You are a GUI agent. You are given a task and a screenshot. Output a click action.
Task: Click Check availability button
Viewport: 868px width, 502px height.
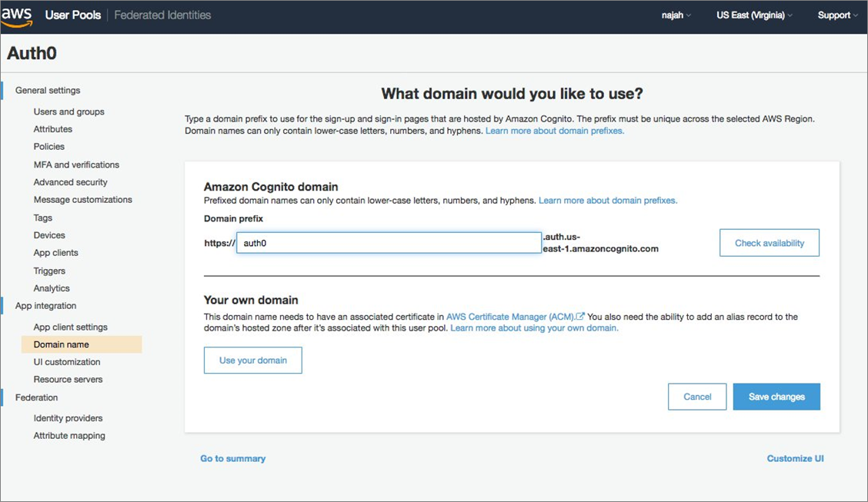[x=770, y=243]
